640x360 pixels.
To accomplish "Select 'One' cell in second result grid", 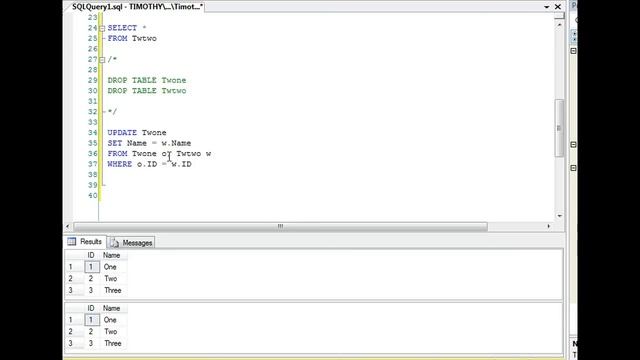I will [110, 320].
